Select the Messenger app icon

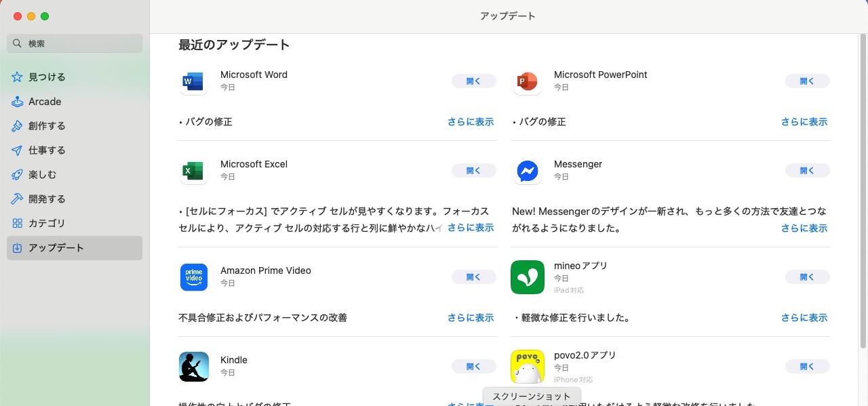[527, 171]
